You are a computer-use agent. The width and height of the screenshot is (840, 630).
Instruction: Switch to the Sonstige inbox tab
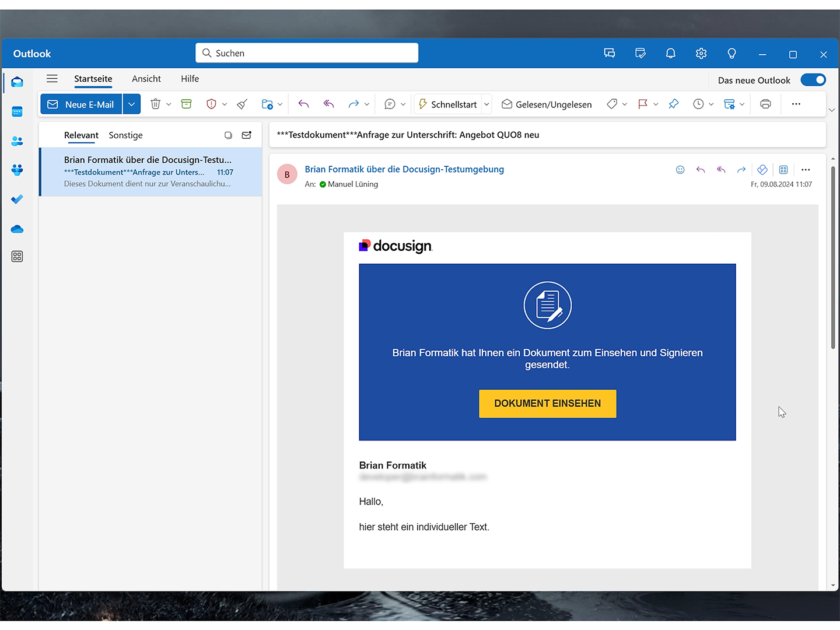[125, 135]
